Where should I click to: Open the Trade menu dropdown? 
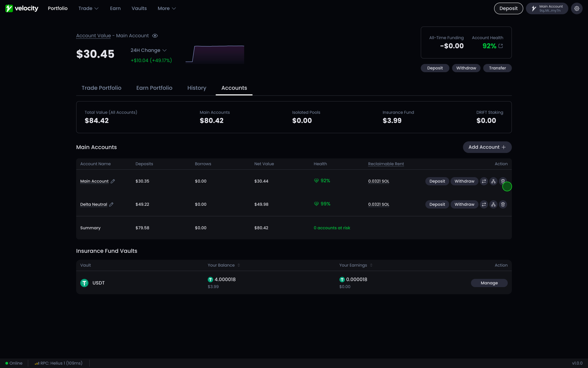(88, 8)
